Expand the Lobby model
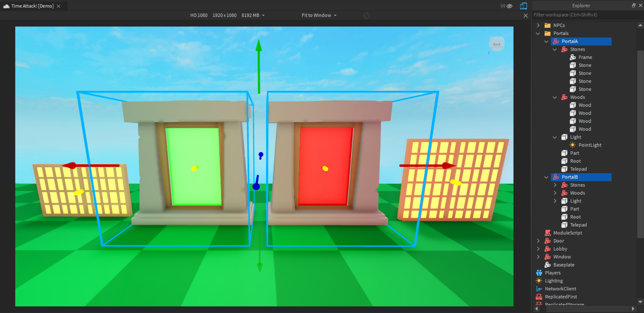Image resolution: width=644 pixels, height=313 pixels. 538,249
